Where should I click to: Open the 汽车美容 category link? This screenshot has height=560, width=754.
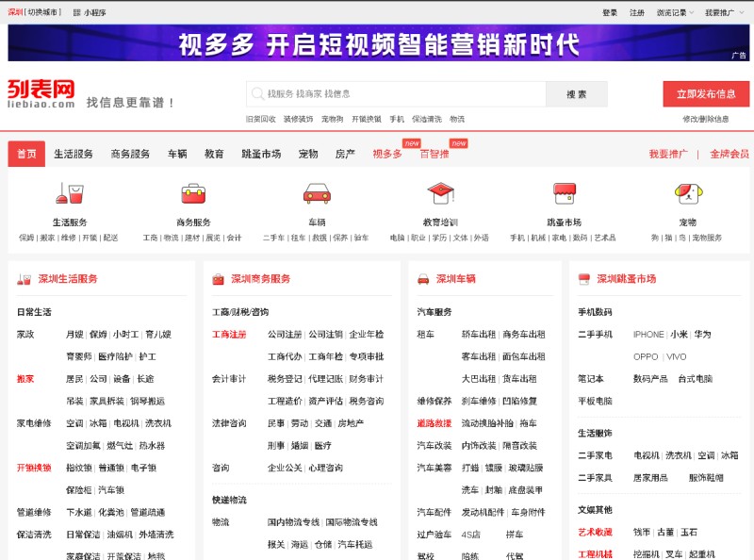pyautogui.click(x=434, y=468)
